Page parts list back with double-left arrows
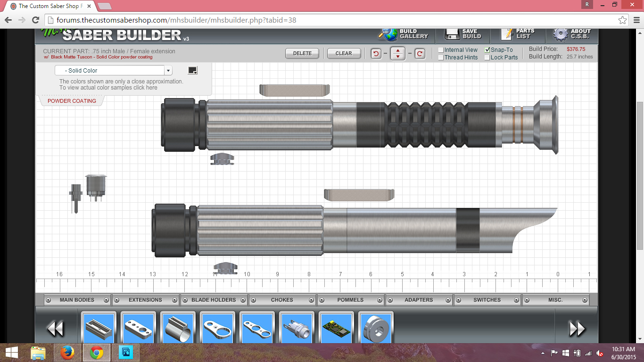The width and height of the screenshot is (644, 362). (56, 329)
